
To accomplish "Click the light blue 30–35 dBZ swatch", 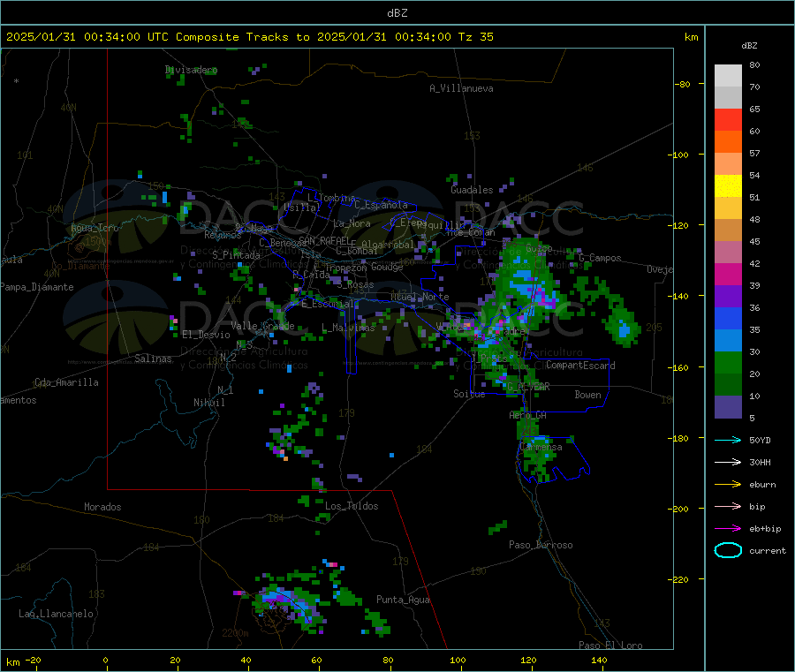I will [728, 341].
